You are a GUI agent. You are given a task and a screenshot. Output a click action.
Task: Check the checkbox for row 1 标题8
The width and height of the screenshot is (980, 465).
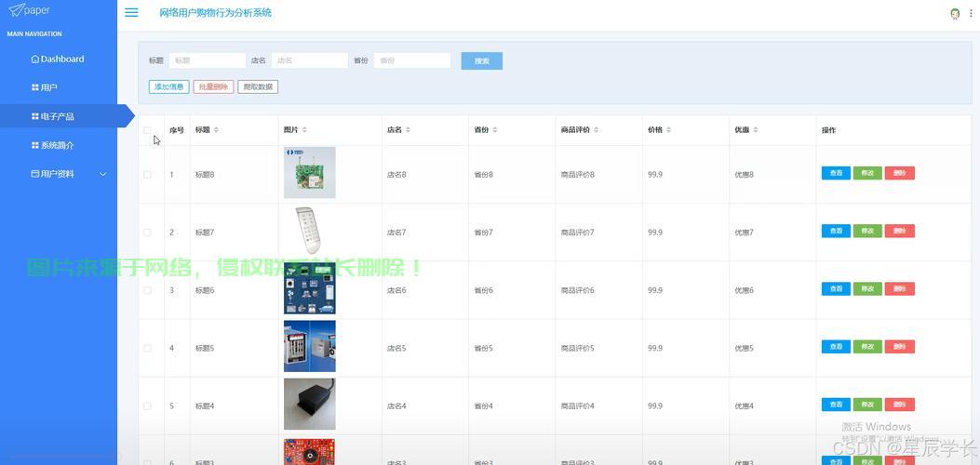147,175
